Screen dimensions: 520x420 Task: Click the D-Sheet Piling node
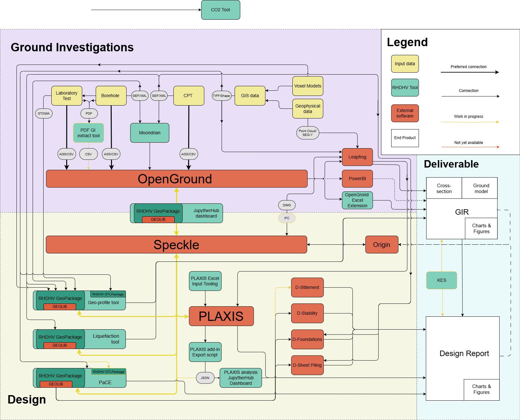[x=307, y=365]
